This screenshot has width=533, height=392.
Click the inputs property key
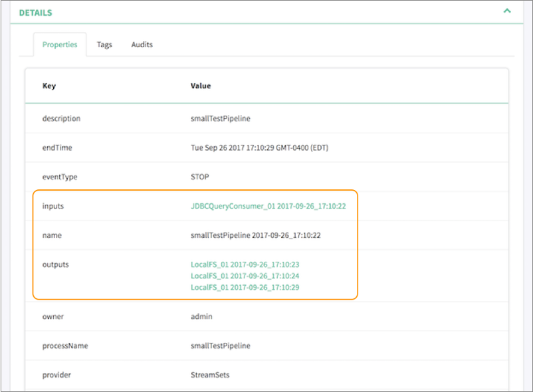[53, 206]
